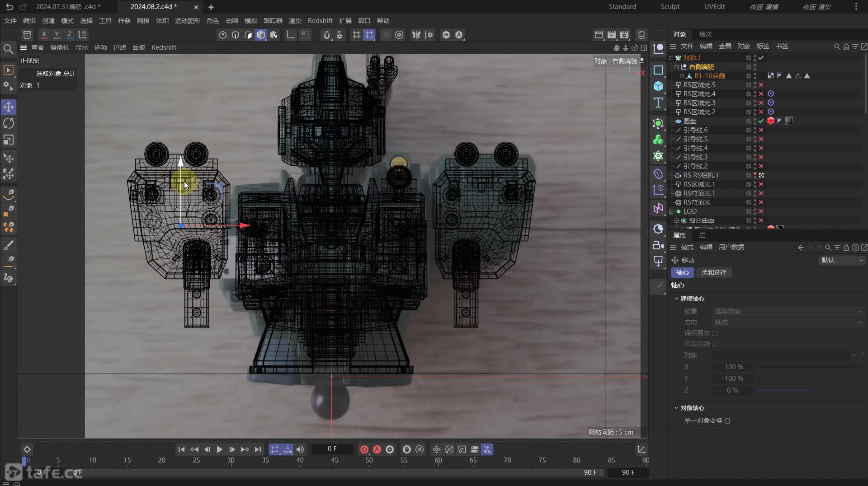The image size is (868, 486).
Task: Click the brush paint tool in left toolbar
Action: click(9, 245)
